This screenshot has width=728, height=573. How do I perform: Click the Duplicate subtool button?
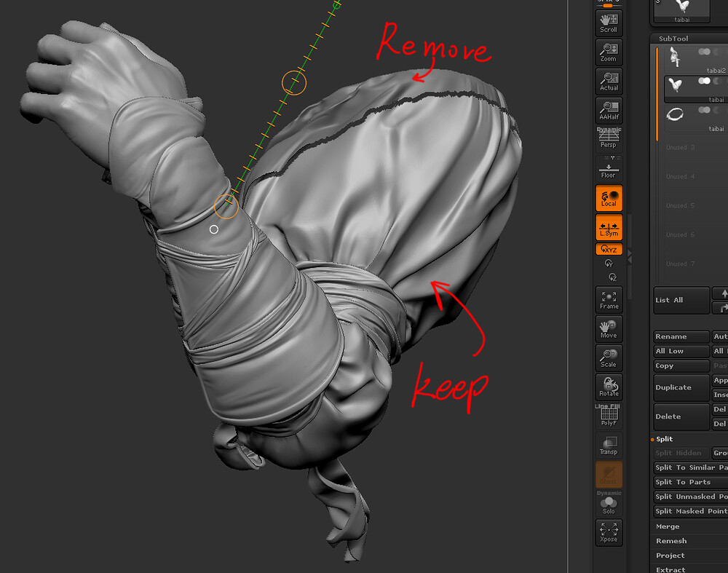pyautogui.click(x=681, y=387)
